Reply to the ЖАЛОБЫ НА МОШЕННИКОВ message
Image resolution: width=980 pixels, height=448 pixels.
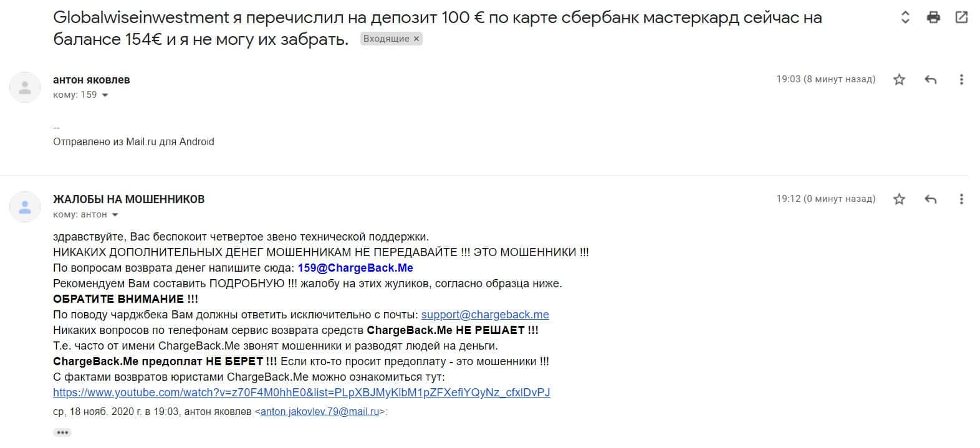click(931, 199)
